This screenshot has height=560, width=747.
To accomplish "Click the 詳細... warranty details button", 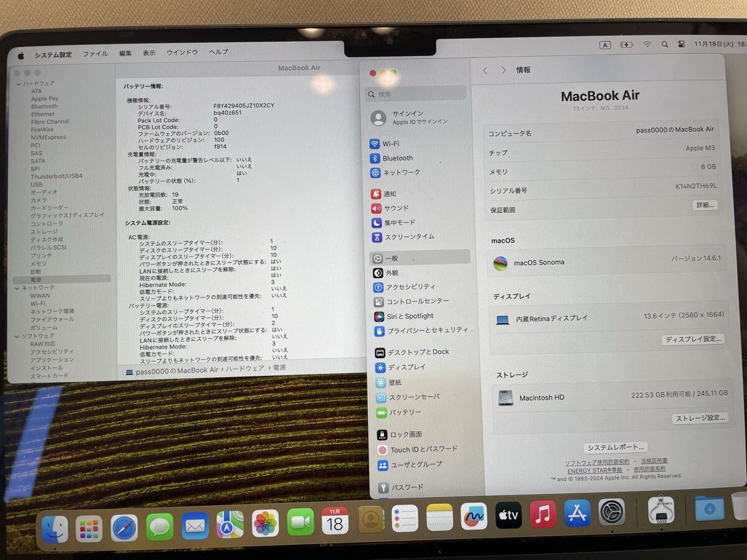I will coord(705,205).
